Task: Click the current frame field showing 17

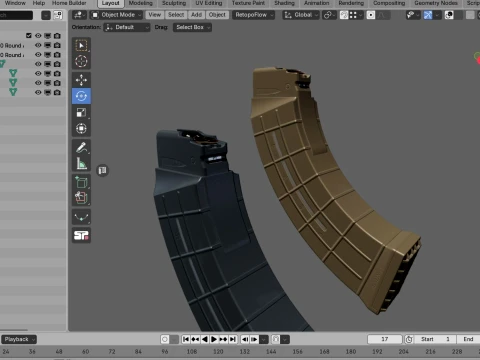Action: click(385, 339)
